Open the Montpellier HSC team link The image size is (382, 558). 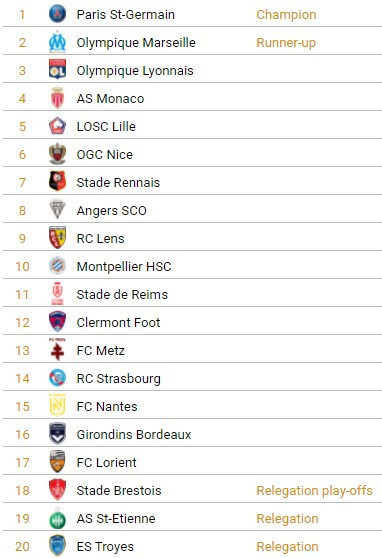coord(124,267)
